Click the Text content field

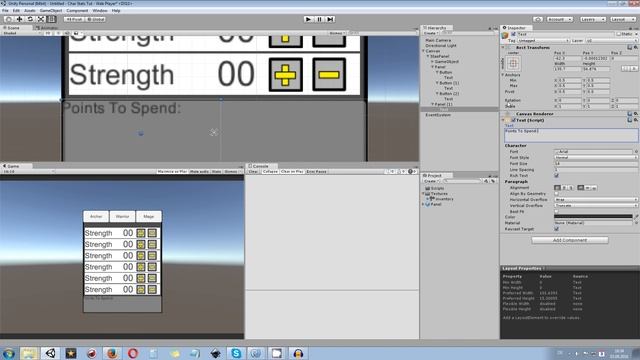click(x=571, y=135)
